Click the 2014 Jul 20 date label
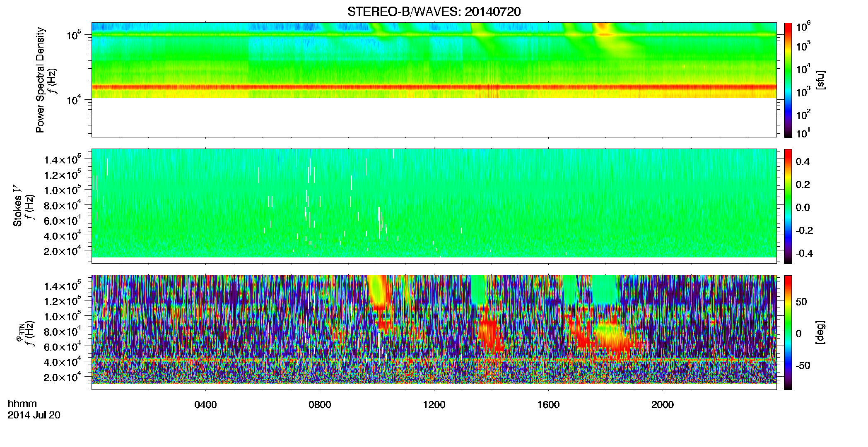Viewport: 868px width, 447px height. click(34, 415)
